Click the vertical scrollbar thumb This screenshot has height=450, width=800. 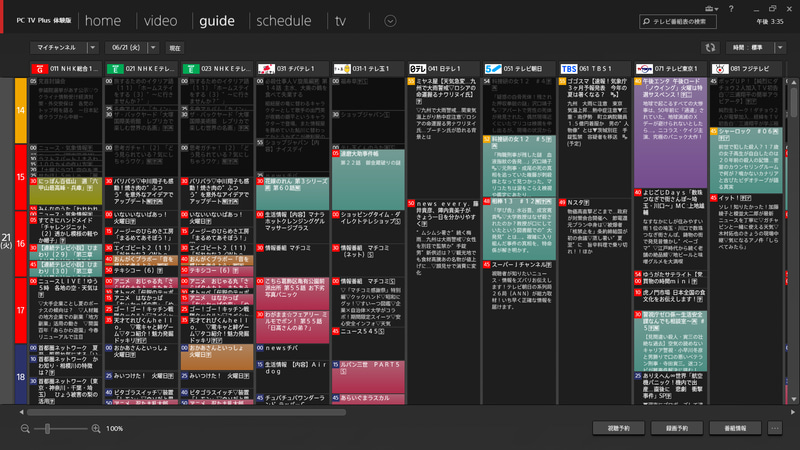click(794, 101)
